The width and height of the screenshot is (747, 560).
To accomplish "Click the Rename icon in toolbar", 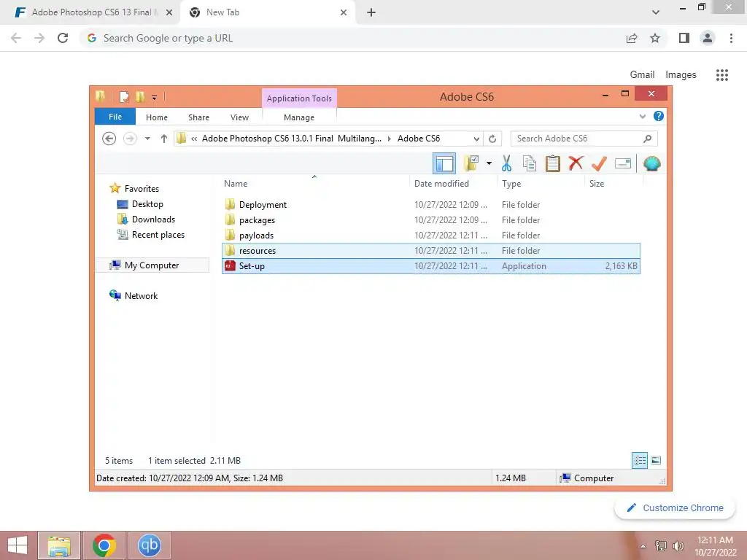I will (x=623, y=163).
